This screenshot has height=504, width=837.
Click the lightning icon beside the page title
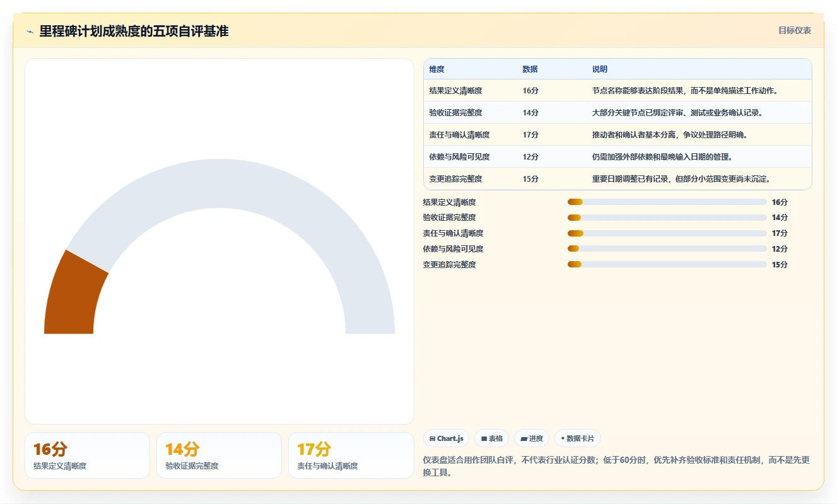click(30, 32)
